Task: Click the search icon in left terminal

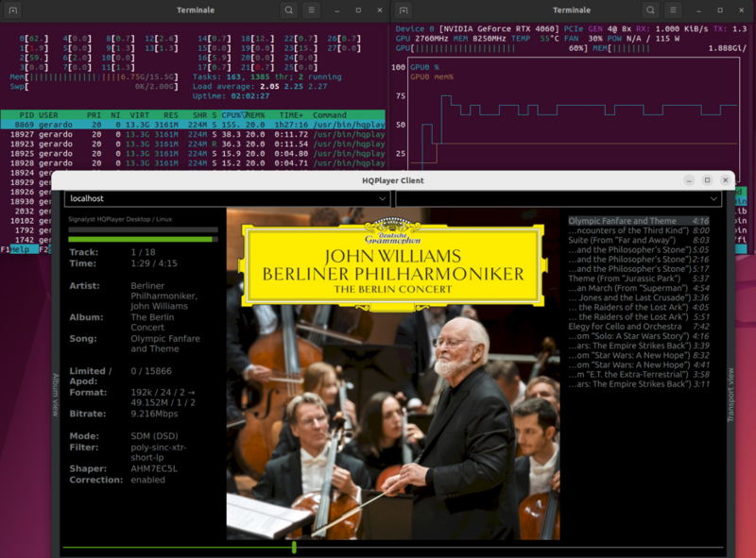Action: (x=288, y=10)
